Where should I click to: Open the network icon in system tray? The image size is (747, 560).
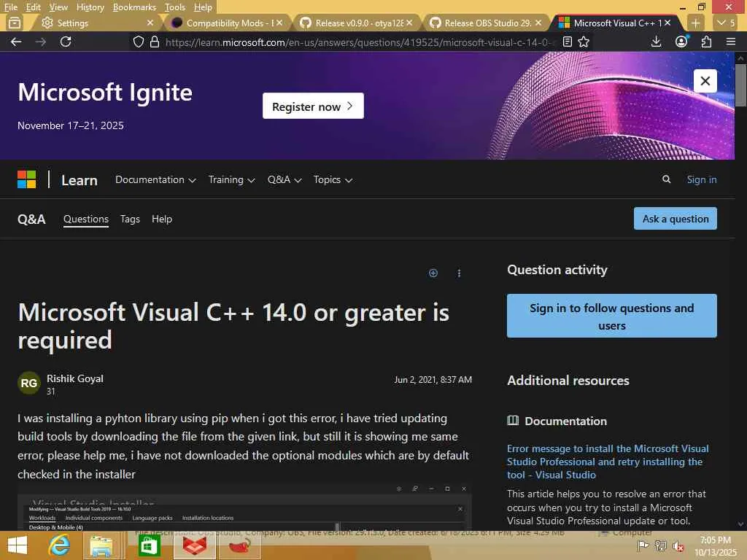tap(661, 545)
